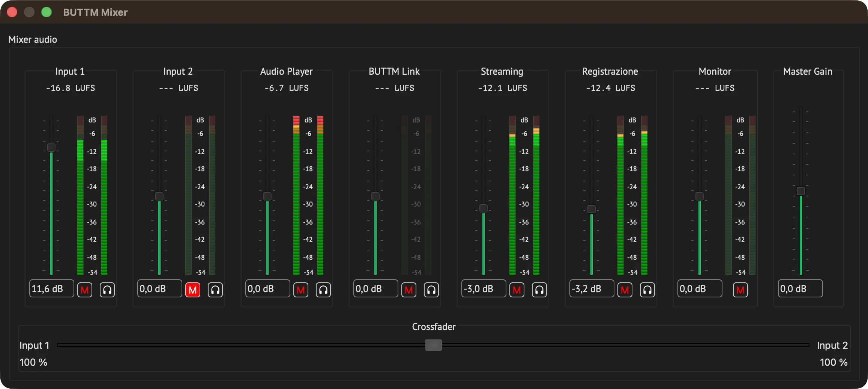This screenshot has height=389, width=868.
Task: Click the BUTTM Link fader handle
Action: pyautogui.click(x=375, y=196)
